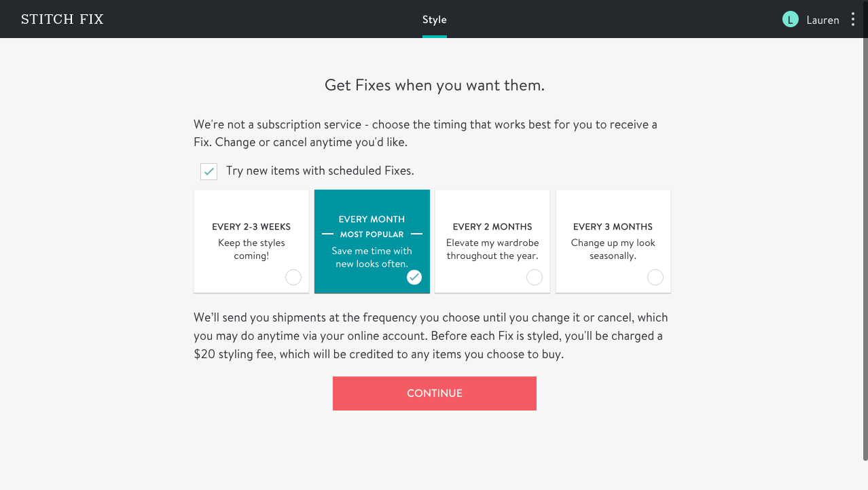Open the three-dot account menu

(x=854, y=20)
